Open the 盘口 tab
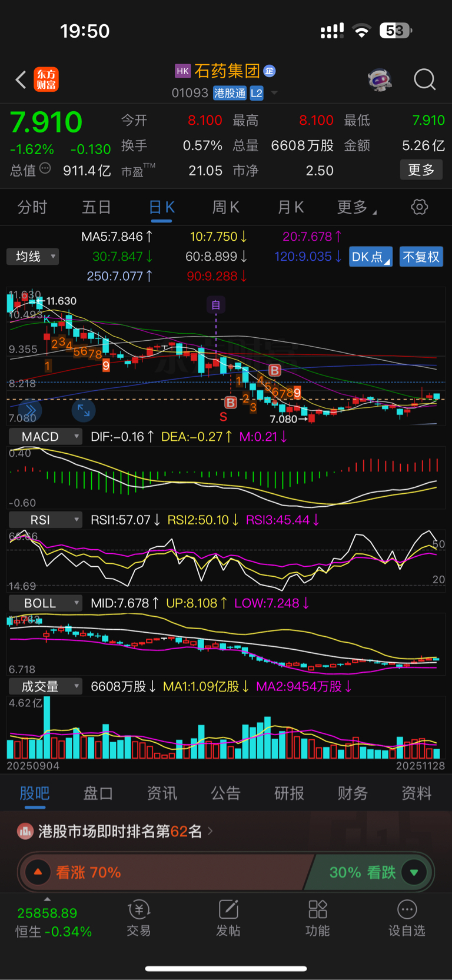This screenshot has width=452, height=980. click(98, 793)
